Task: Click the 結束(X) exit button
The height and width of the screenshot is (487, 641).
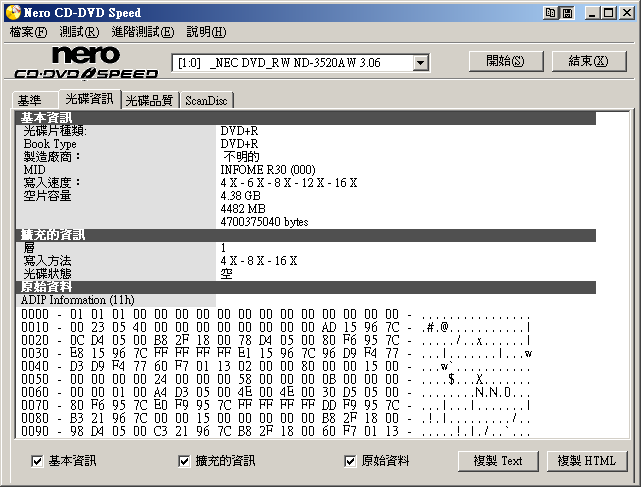Action: click(589, 61)
